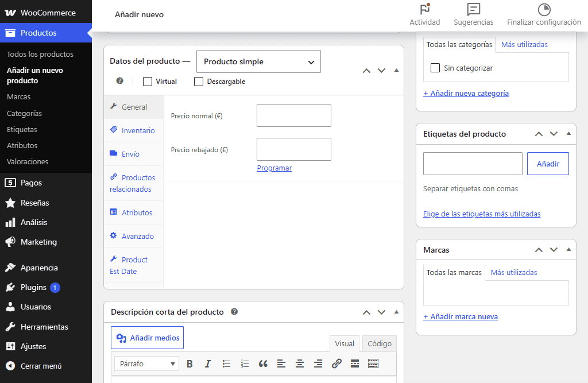This screenshot has width=588, height=383.
Task: Open the Ajustes settings icon
Action: coord(10,346)
